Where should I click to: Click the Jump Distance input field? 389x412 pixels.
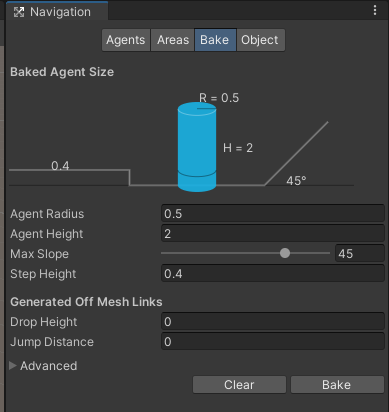pyautogui.click(x=273, y=341)
